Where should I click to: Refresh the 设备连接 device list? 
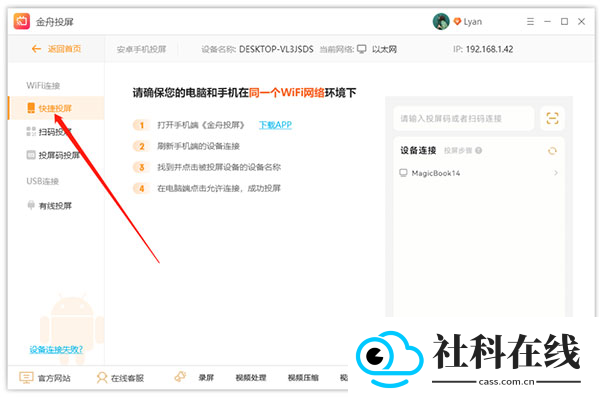(552, 151)
